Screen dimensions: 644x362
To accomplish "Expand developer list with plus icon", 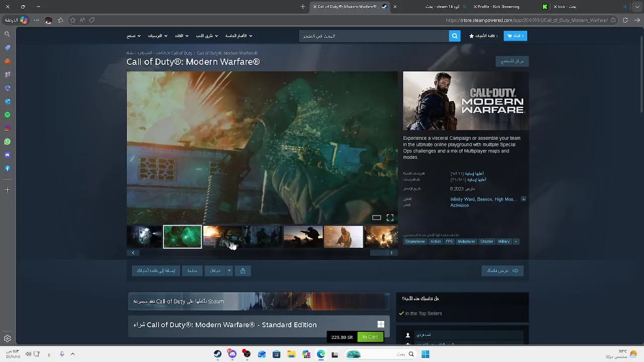I will tap(523, 199).
